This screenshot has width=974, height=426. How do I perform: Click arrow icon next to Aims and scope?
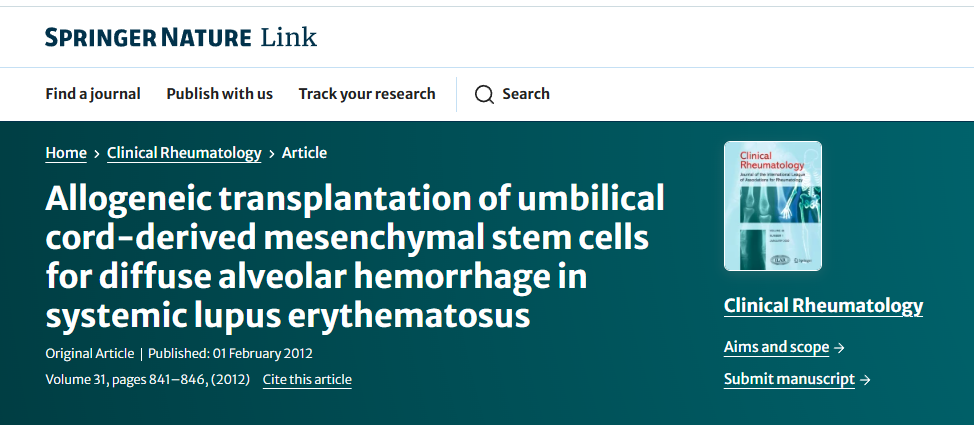[839, 348]
